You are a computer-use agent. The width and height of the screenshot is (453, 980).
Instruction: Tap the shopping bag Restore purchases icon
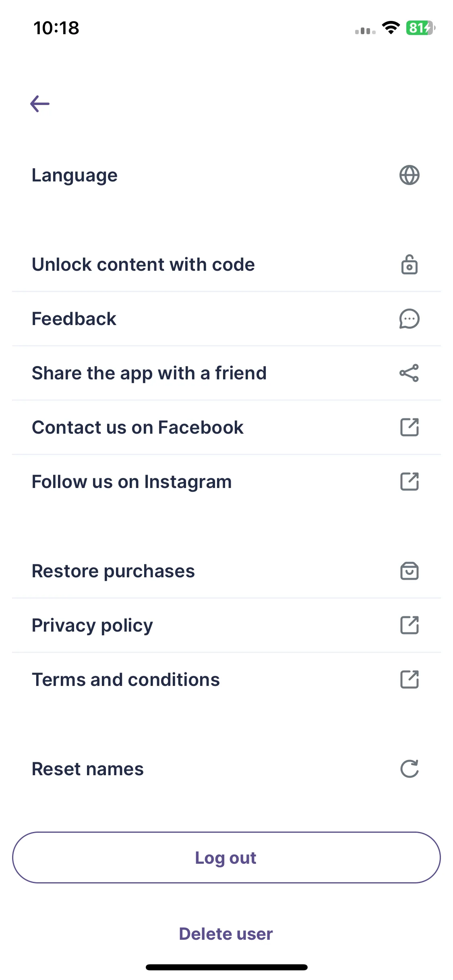(409, 571)
